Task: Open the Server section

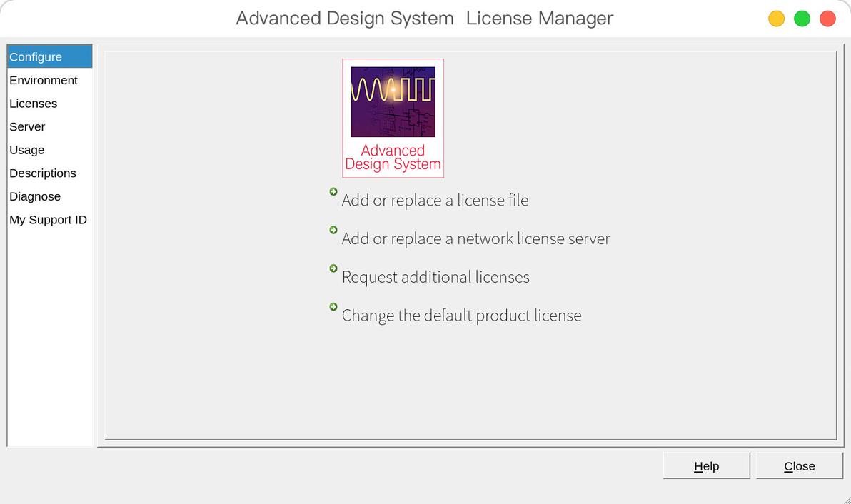Action: coord(49,126)
